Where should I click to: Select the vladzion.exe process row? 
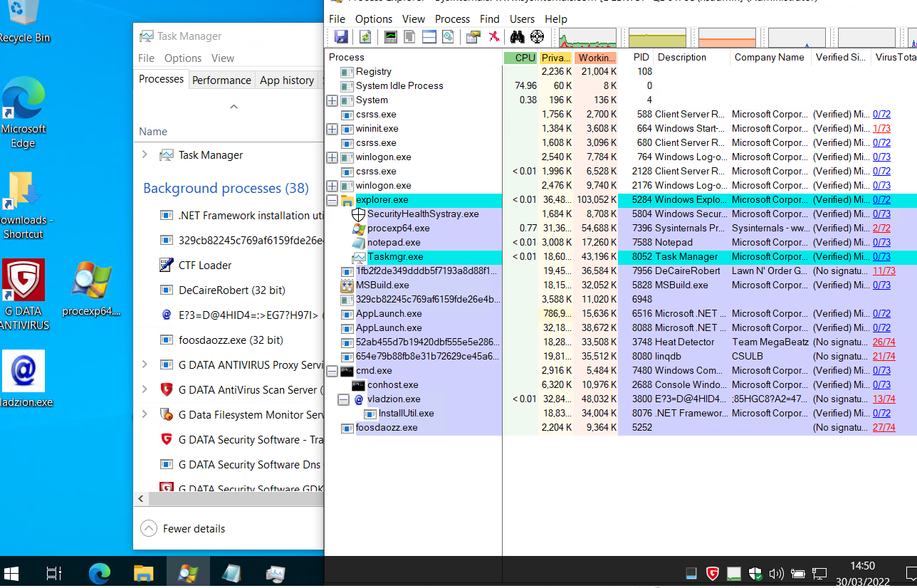(x=394, y=399)
